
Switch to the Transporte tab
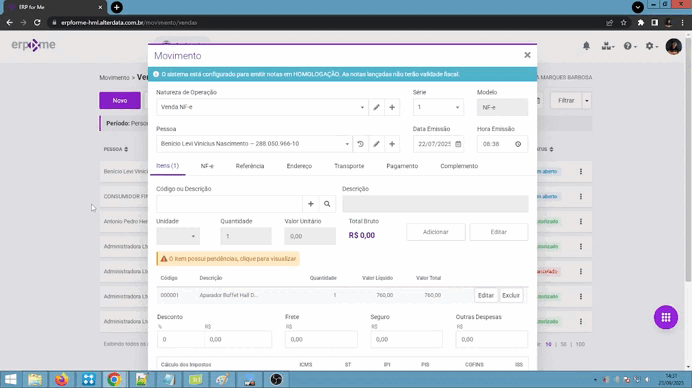point(349,166)
